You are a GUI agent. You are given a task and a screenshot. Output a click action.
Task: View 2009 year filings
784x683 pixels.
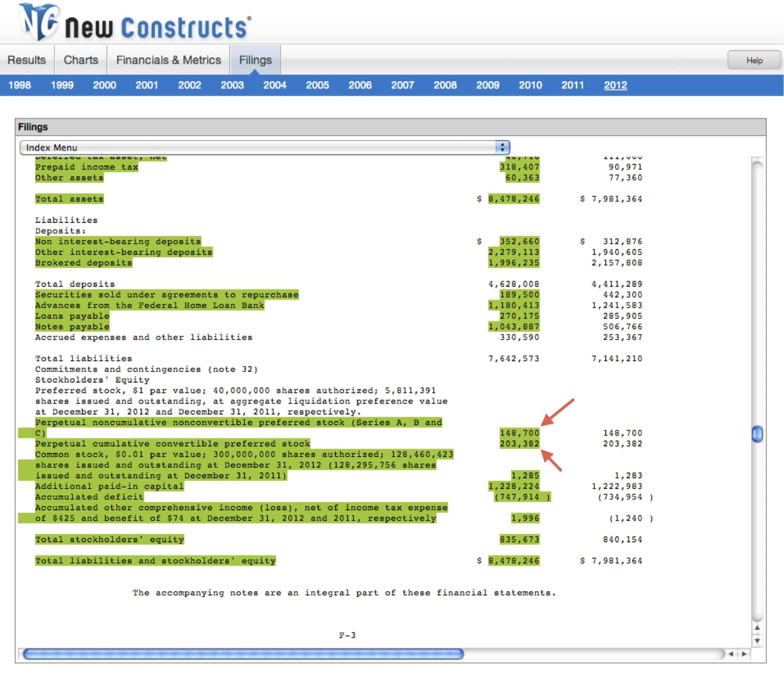pos(488,85)
